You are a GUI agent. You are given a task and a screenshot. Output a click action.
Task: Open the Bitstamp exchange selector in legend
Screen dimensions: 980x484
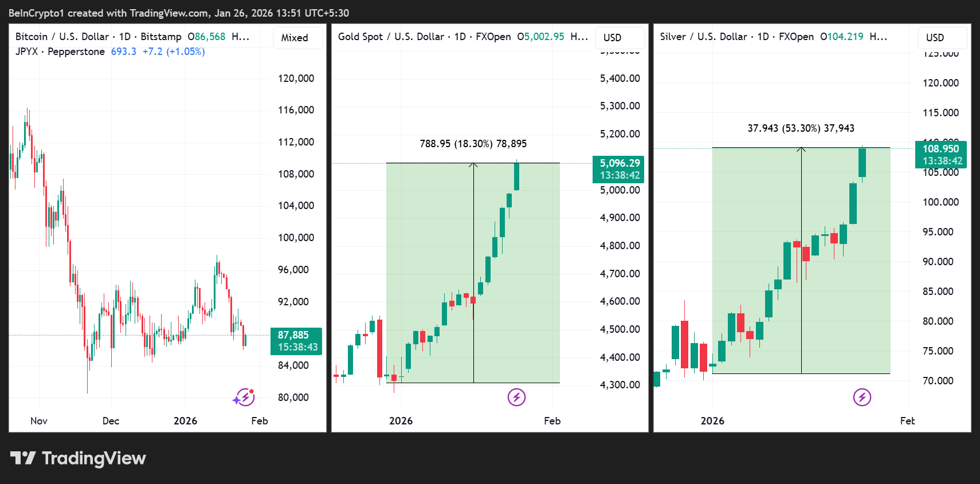[x=161, y=36]
